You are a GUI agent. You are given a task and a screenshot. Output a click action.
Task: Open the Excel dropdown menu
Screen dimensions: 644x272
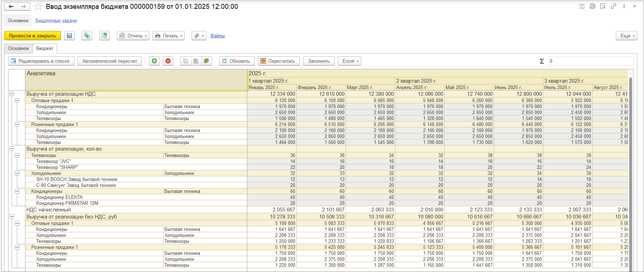(349, 61)
